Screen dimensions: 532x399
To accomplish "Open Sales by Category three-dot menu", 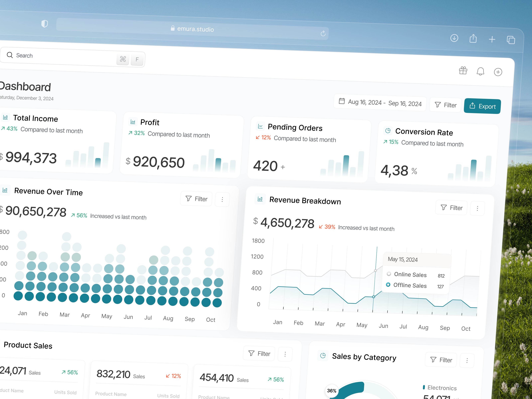I will click(467, 360).
